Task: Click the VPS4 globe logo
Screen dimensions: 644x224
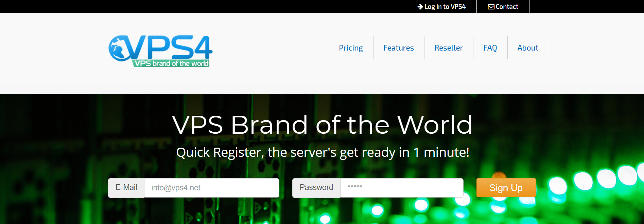Action: tap(160, 51)
